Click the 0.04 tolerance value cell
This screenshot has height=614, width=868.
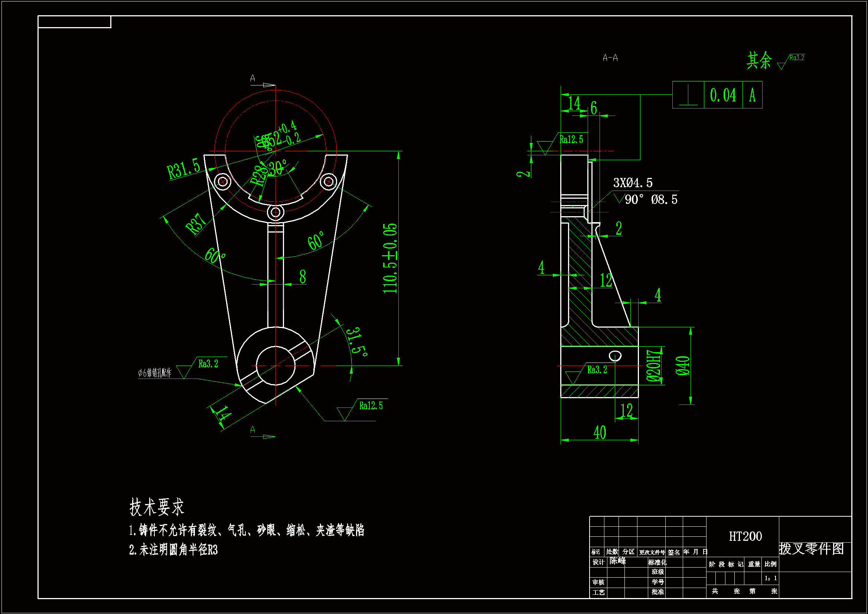coord(723,95)
